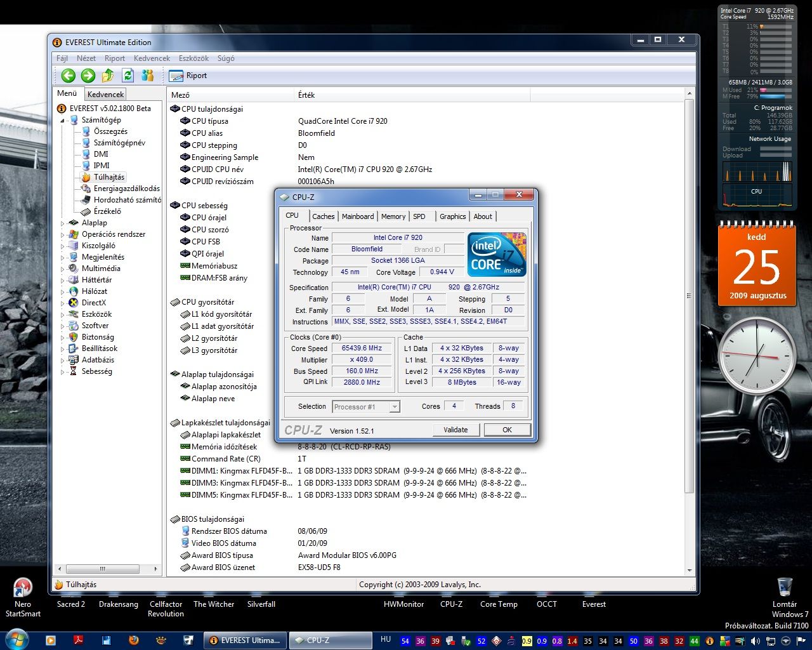
Task: Switch to the Menü tab in sidebar
Action: click(67, 93)
